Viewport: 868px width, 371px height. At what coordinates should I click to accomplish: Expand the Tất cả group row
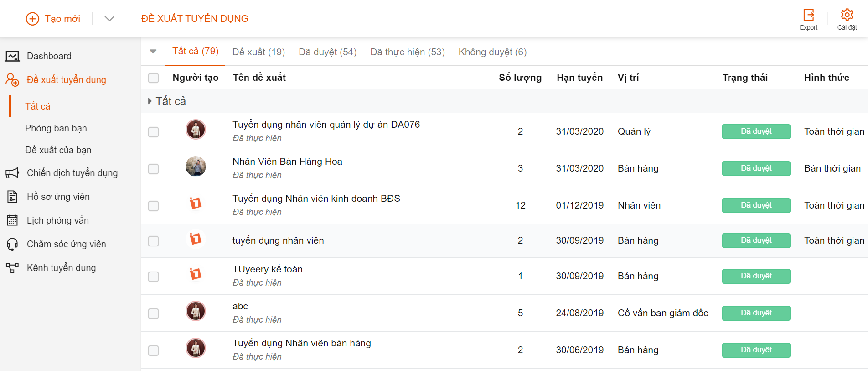[x=150, y=101]
